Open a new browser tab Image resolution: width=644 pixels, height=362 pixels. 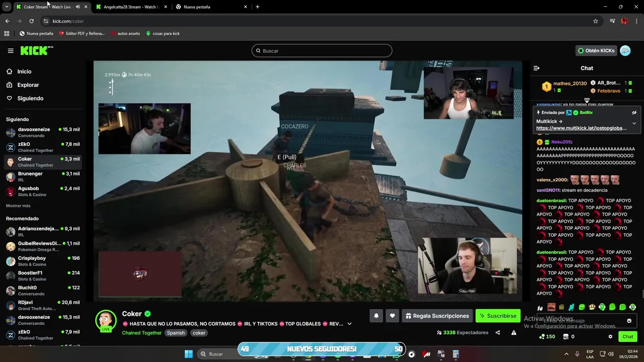258,7
